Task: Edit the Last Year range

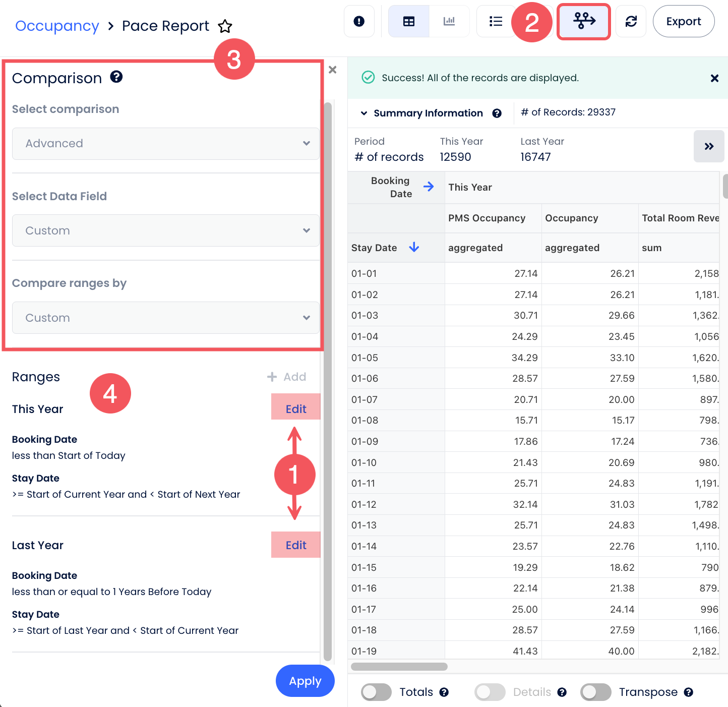Action: pyautogui.click(x=295, y=545)
